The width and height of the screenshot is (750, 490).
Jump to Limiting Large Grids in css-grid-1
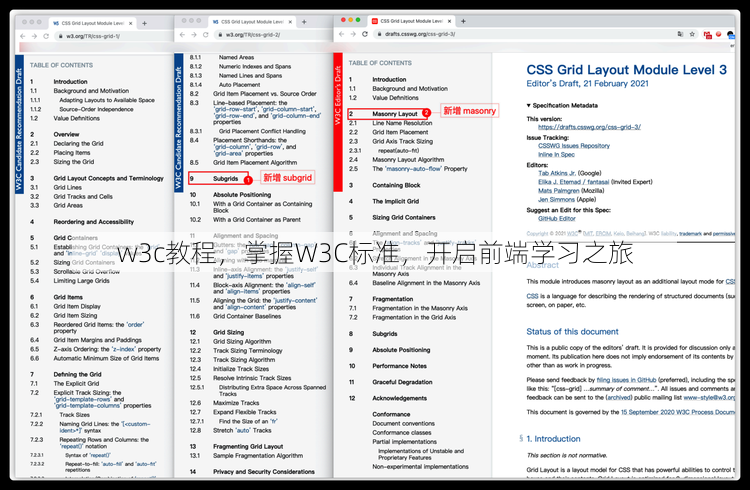(x=81, y=281)
